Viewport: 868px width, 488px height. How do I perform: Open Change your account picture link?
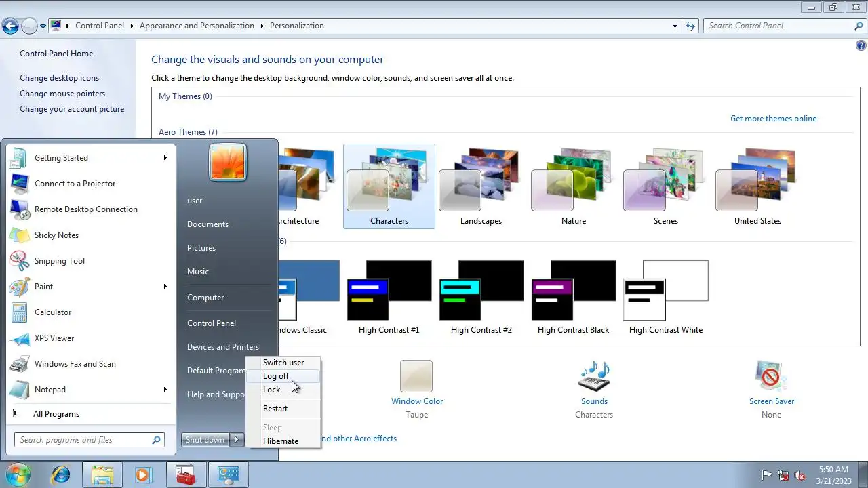click(72, 109)
